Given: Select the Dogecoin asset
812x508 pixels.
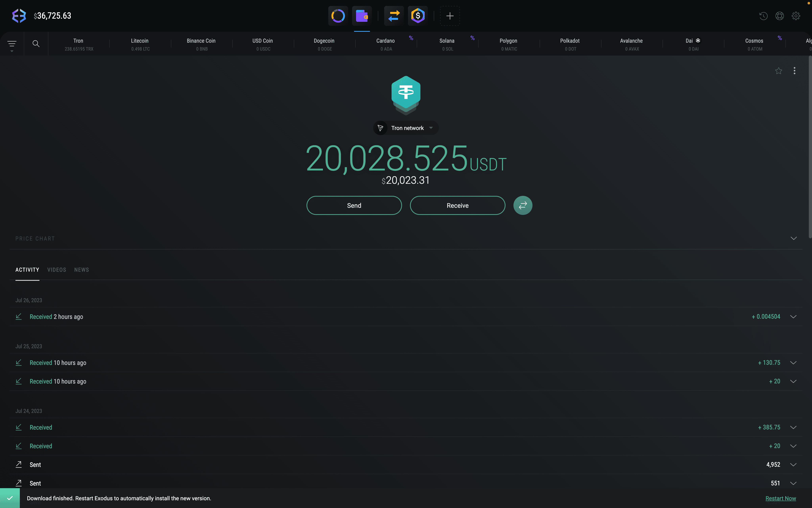Looking at the screenshot, I should click(325, 44).
